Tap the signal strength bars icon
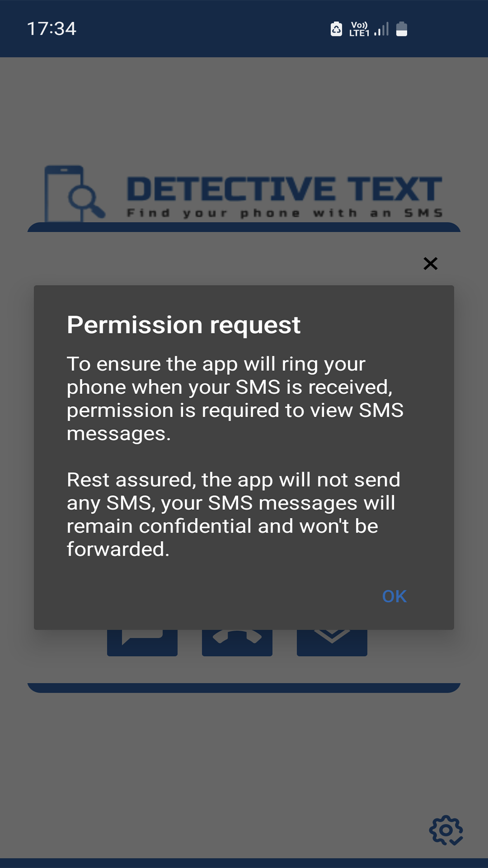 coord(382,29)
